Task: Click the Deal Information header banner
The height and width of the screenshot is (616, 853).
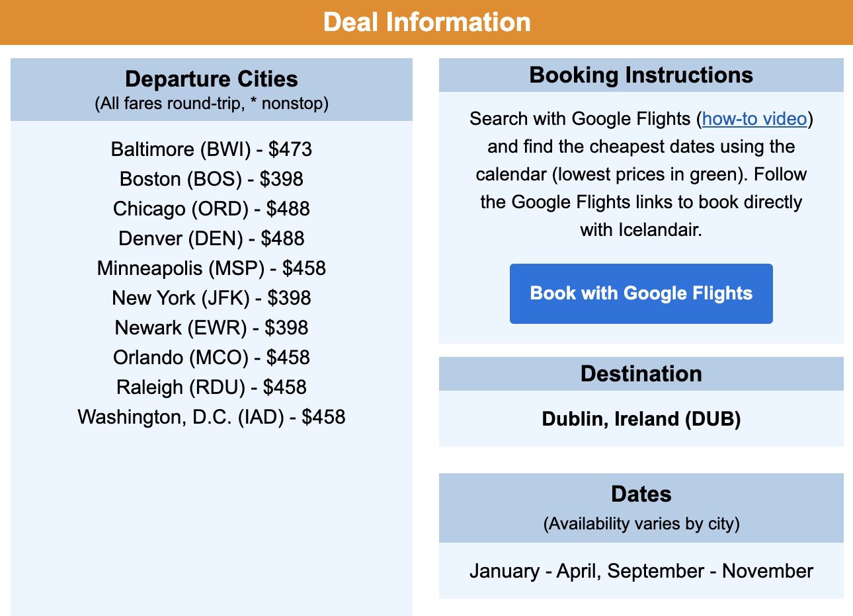Action: (x=426, y=22)
